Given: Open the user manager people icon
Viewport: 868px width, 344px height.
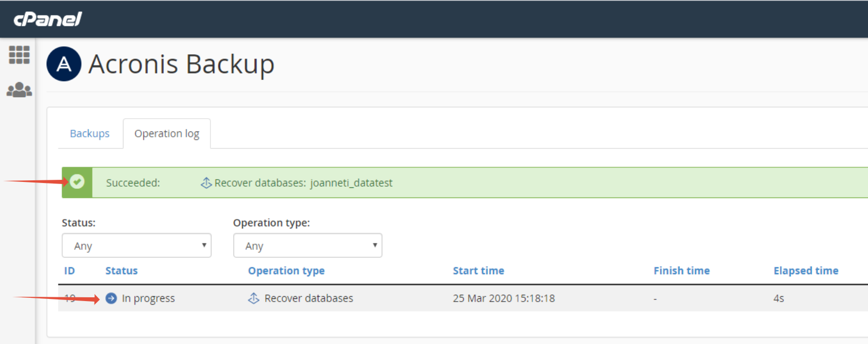Looking at the screenshot, I should tap(19, 90).
